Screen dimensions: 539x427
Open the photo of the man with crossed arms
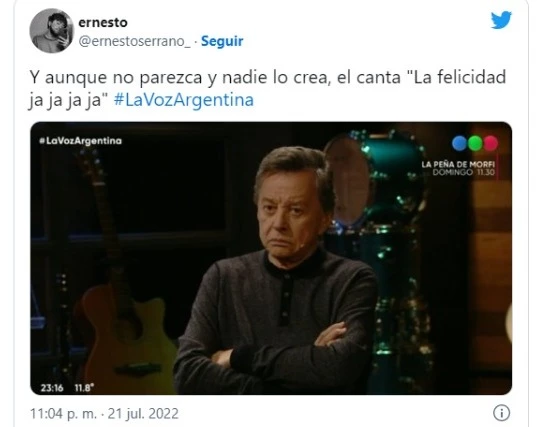(x=271, y=258)
